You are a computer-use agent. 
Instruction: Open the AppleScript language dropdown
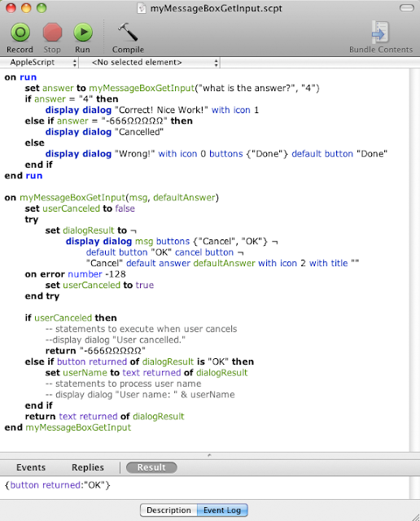tap(39, 63)
